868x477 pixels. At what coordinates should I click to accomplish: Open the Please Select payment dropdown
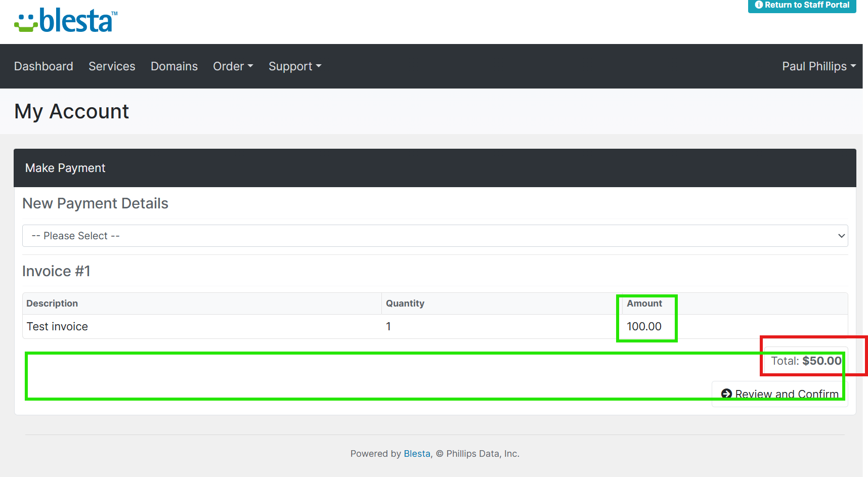(x=435, y=236)
